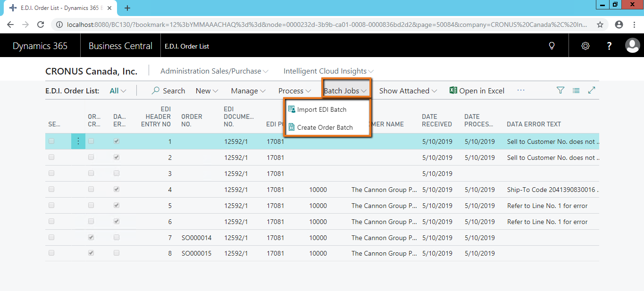Click the help question mark icon
The width and height of the screenshot is (644, 291).
pos(609,46)
